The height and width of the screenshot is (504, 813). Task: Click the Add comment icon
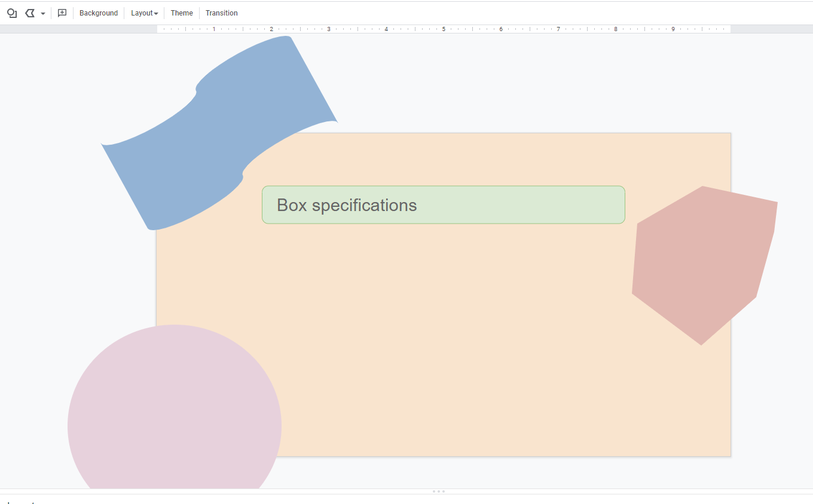click(x=62, y=13)
